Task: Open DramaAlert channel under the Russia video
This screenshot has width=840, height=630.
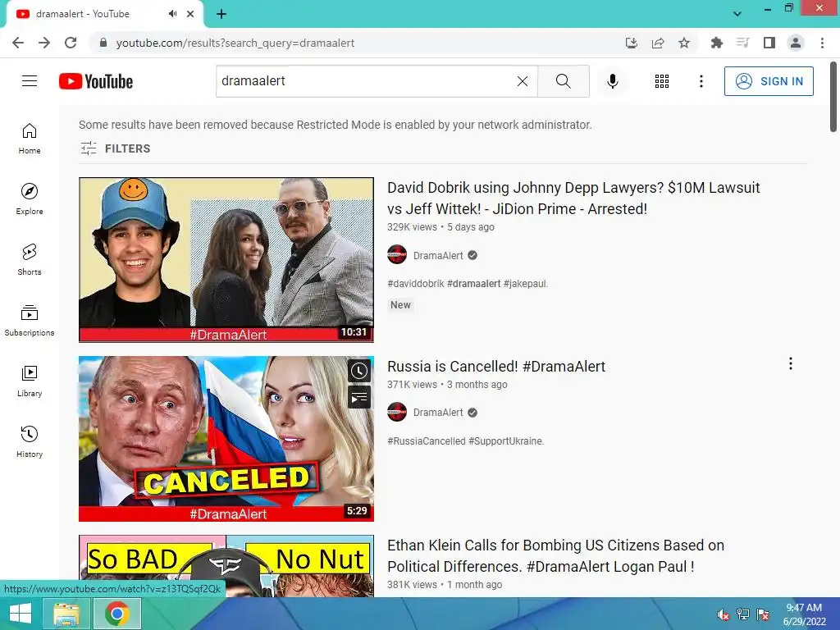Action: pyautogui.click(x=438, y=413)
